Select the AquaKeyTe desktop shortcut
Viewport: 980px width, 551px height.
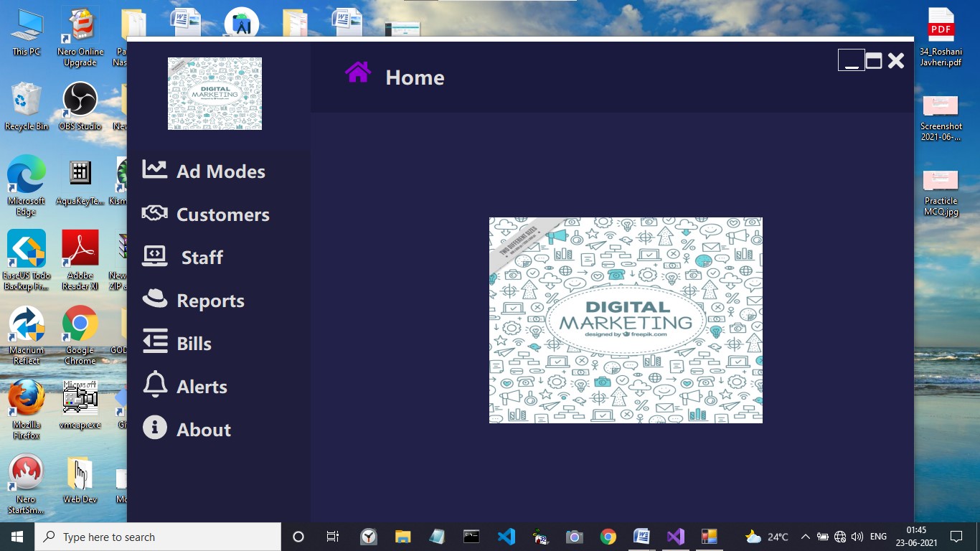pos(80,182)
